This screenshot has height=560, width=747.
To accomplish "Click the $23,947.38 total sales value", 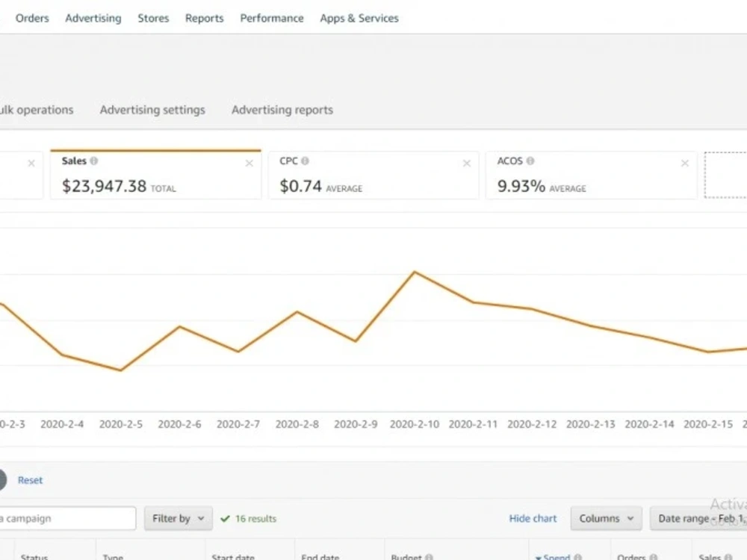I will 104,186.
